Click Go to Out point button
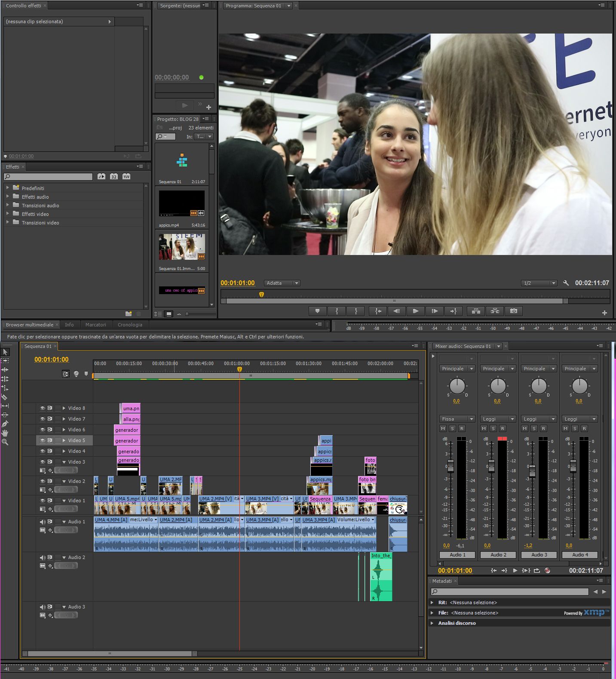 click(453, 311)
